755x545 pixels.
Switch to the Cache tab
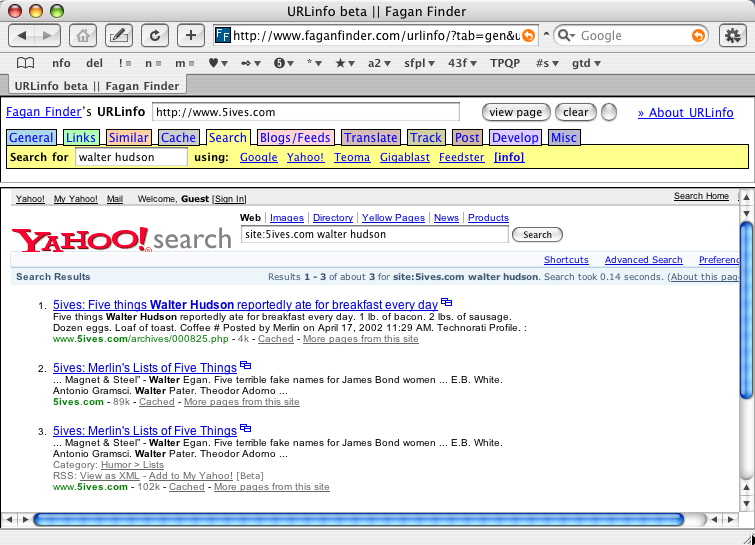(178, 138)
